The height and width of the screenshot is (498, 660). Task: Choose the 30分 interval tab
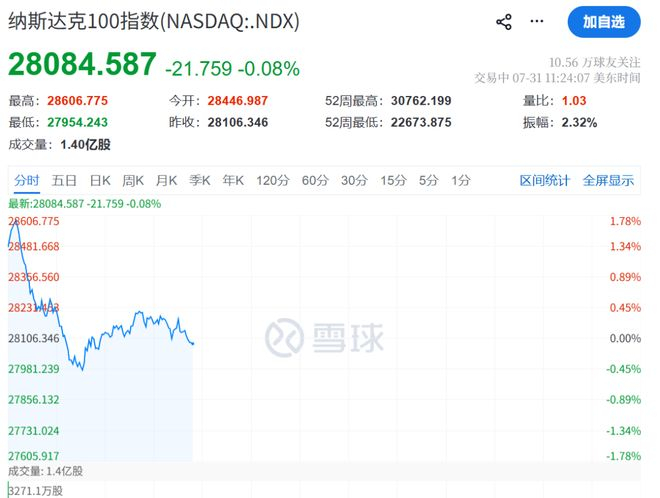click(x=354, y=181)
